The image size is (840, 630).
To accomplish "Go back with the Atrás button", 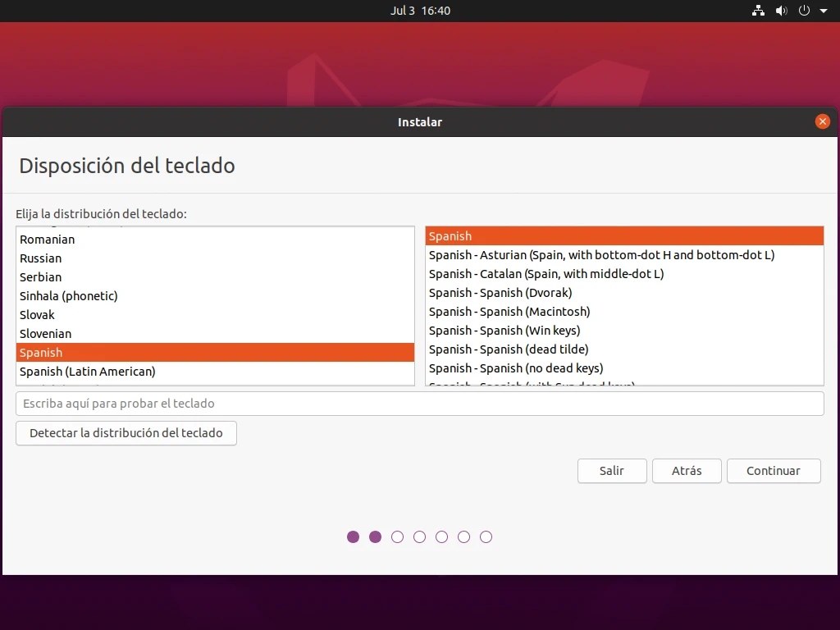I will point(687,471).
